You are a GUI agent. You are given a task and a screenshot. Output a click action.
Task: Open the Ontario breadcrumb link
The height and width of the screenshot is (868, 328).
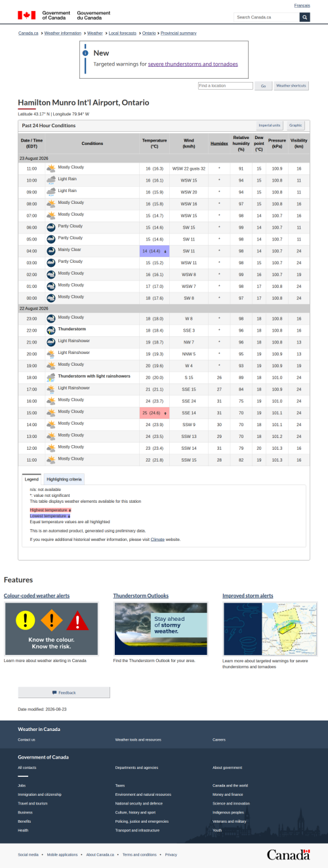tap(149, 33)
